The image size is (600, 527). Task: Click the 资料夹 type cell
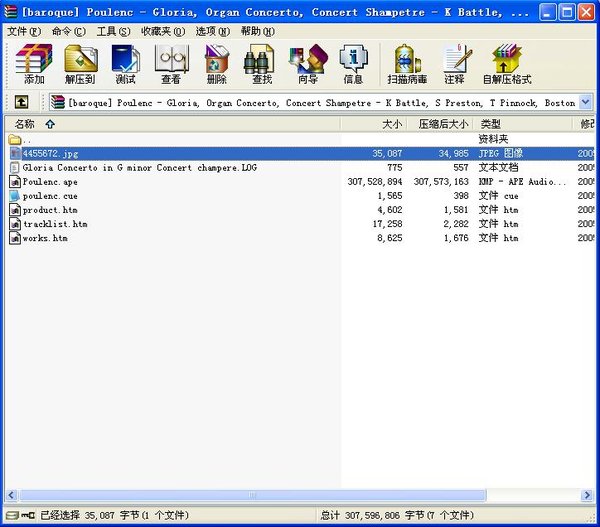click(493, 139)
